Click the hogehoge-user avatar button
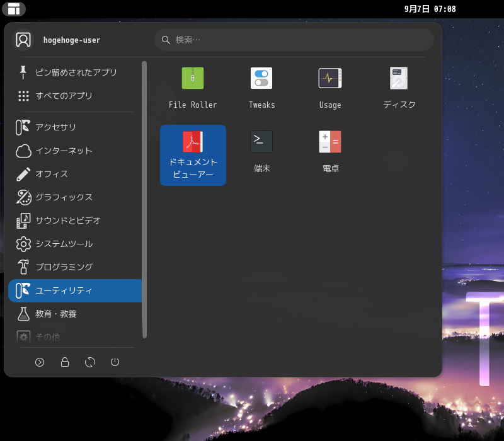Screen dimensions: 504x441 coord(23,40)
